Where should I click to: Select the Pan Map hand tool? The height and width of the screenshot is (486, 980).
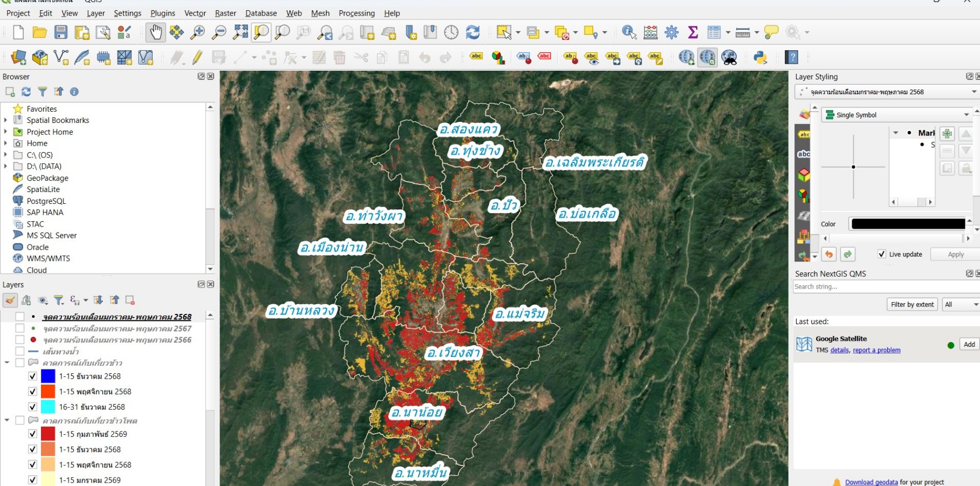[155, 32]
